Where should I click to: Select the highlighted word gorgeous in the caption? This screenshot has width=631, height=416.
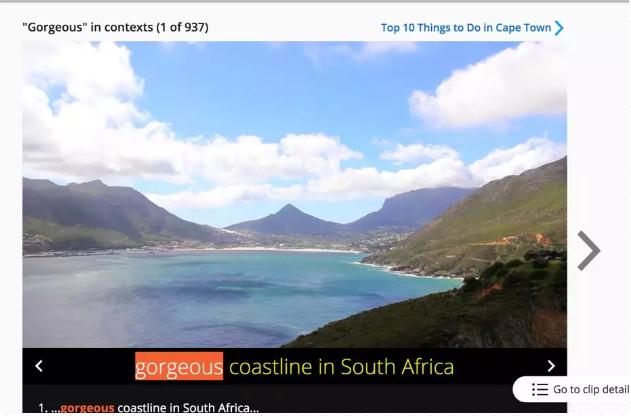coord(179,367)
